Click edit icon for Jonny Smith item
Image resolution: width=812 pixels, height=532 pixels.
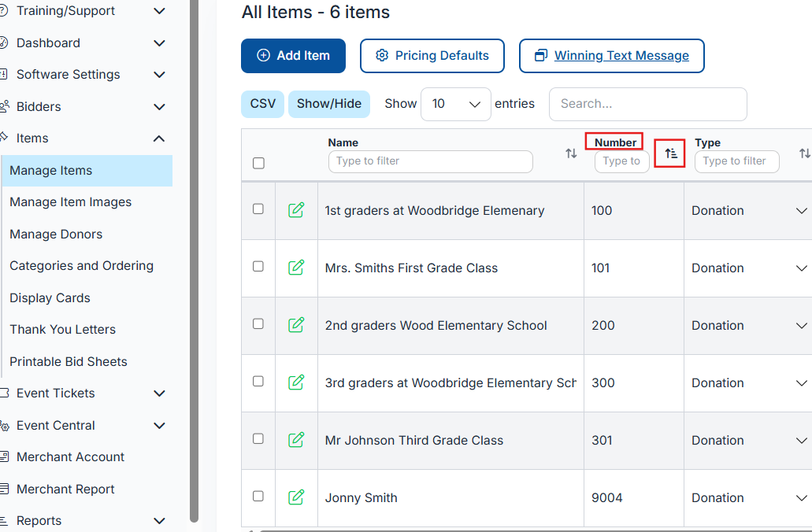(x=296, y=497)
